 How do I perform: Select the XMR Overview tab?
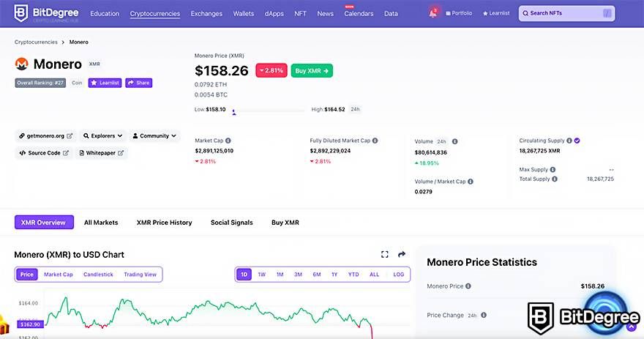(44, 223)
